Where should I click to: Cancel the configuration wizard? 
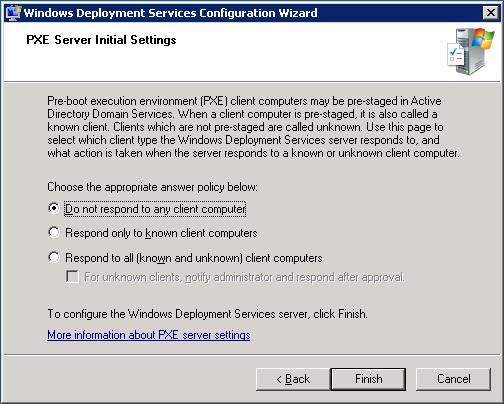[x=453, y=379]
